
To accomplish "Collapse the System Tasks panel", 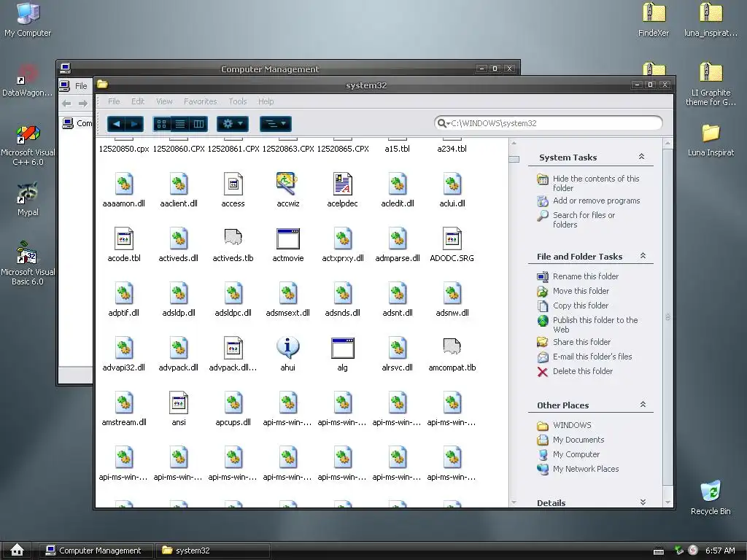I will (641, 157).
